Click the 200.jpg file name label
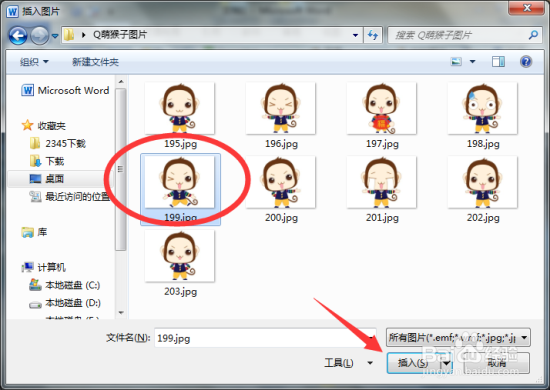 (x=281, y=218)
